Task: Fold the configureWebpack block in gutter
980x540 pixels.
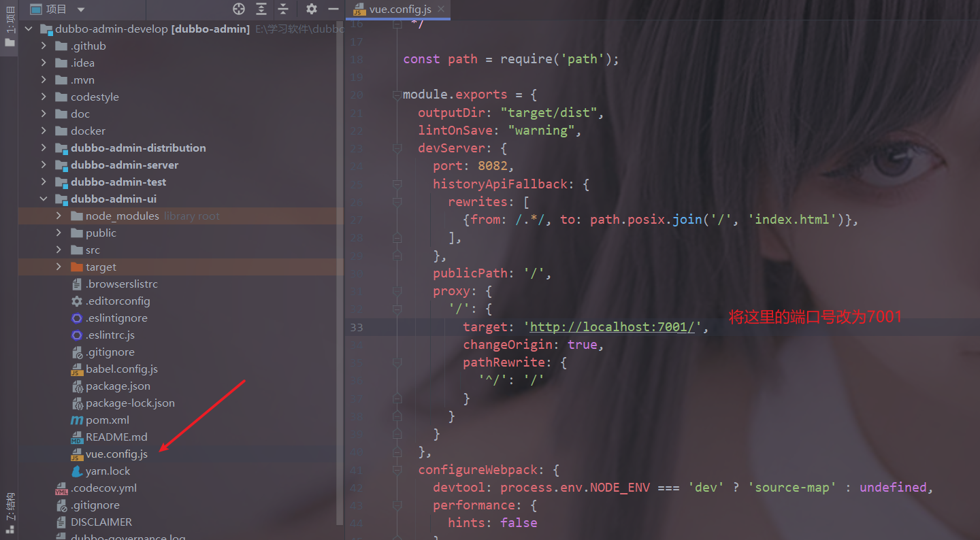Action: tap(397, 470)
